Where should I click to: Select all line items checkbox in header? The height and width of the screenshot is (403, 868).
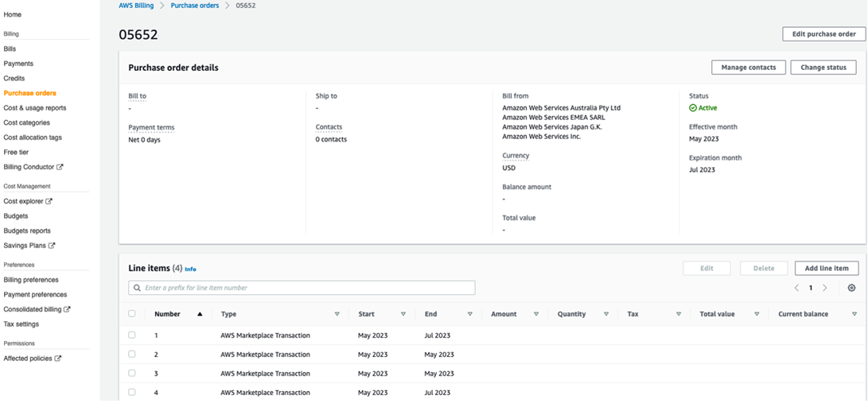click(132, 313)
